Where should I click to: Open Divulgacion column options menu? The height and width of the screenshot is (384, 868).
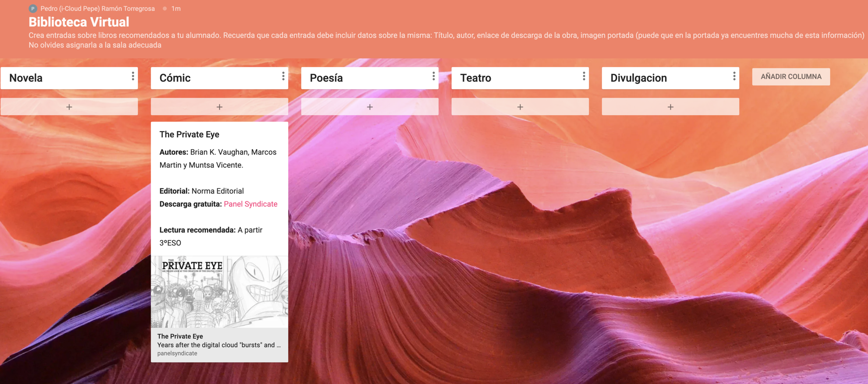point(734,76)
